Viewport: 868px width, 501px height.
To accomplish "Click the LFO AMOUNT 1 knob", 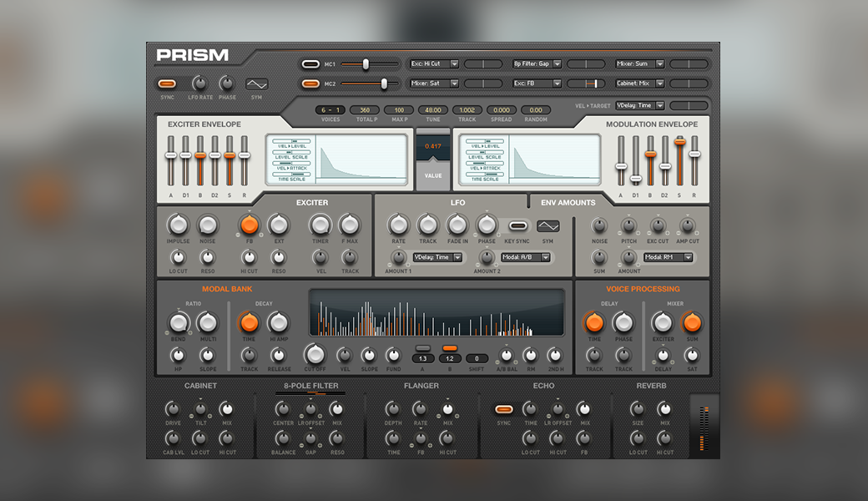I will (x=398, y=257).
